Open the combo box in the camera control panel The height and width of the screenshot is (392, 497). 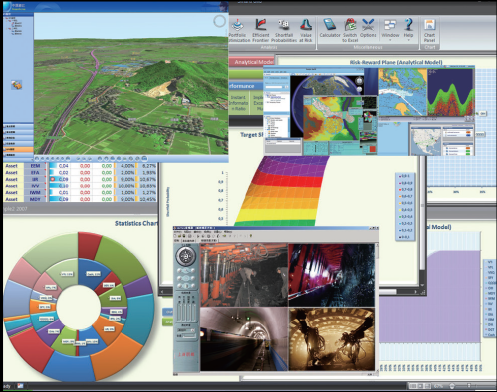186,330
